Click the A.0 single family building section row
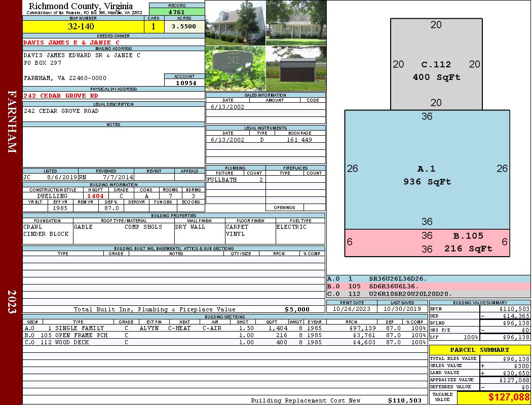 (x=225, y=328)
